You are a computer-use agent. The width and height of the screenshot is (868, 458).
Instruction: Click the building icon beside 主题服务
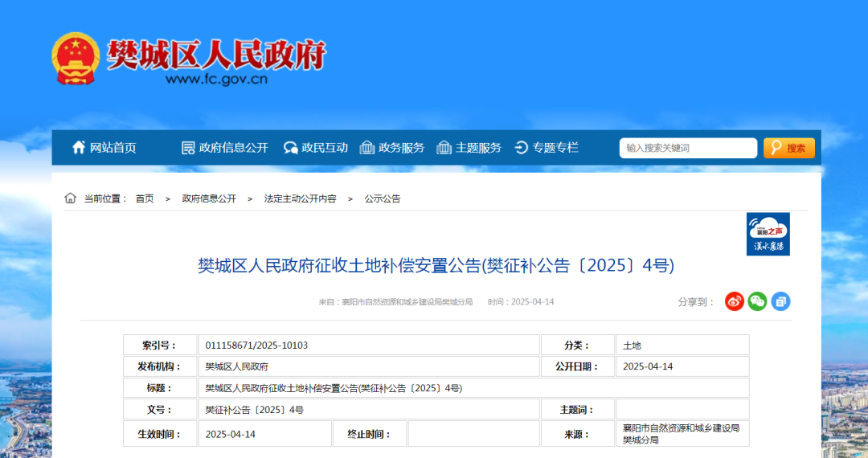coord(444,148)
